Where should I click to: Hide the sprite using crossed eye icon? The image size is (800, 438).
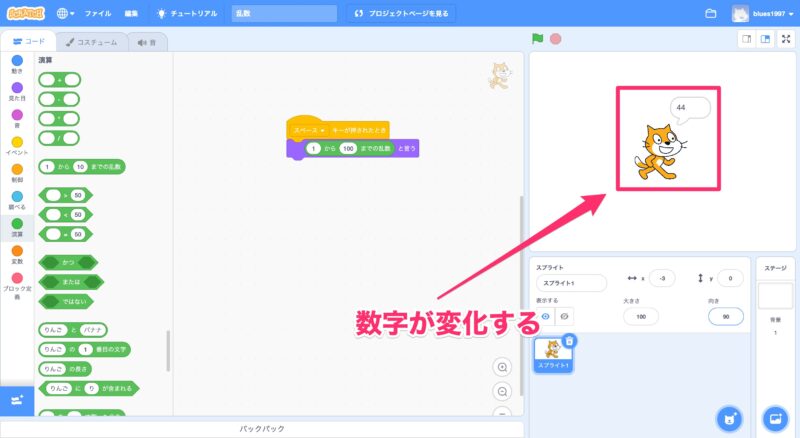coord(565,316)
